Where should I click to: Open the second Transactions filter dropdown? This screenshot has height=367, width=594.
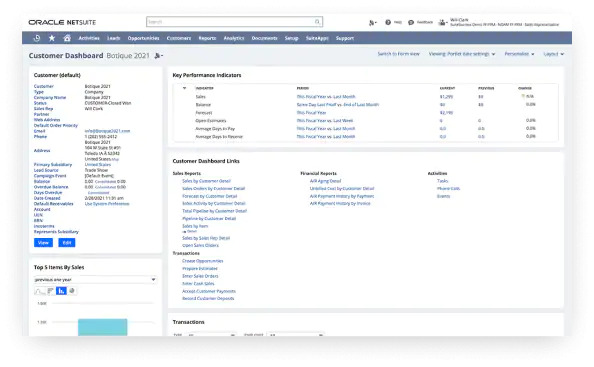pyautogui.click(x=295, y=334)
